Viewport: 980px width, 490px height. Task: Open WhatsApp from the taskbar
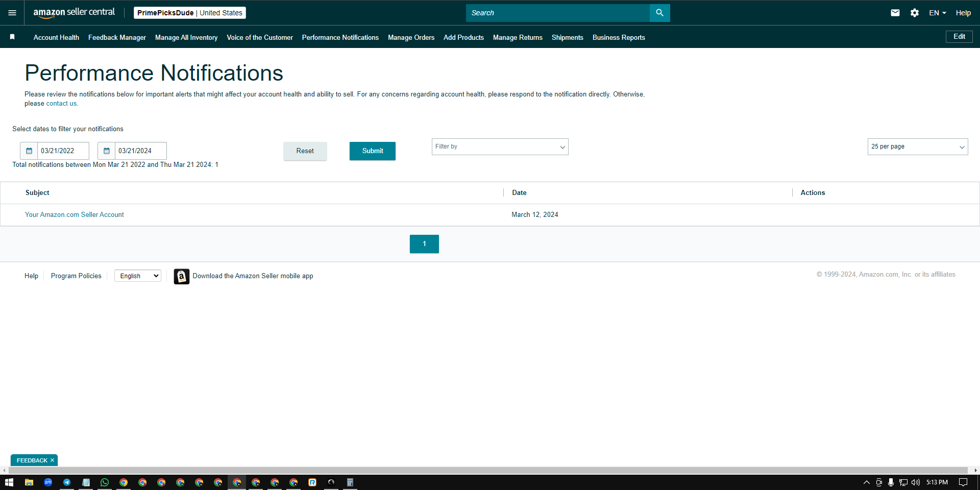click(x=105, y=482)
